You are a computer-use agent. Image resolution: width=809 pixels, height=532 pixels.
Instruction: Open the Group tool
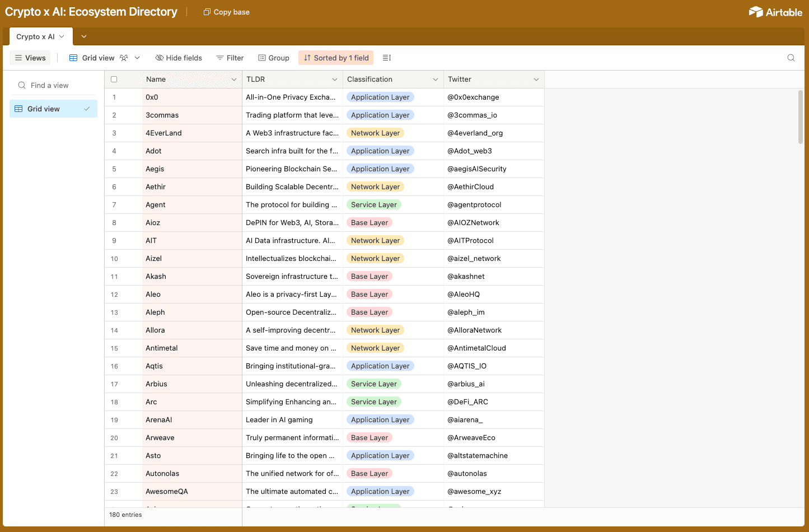pyautogui.click(x=274, y=58)
